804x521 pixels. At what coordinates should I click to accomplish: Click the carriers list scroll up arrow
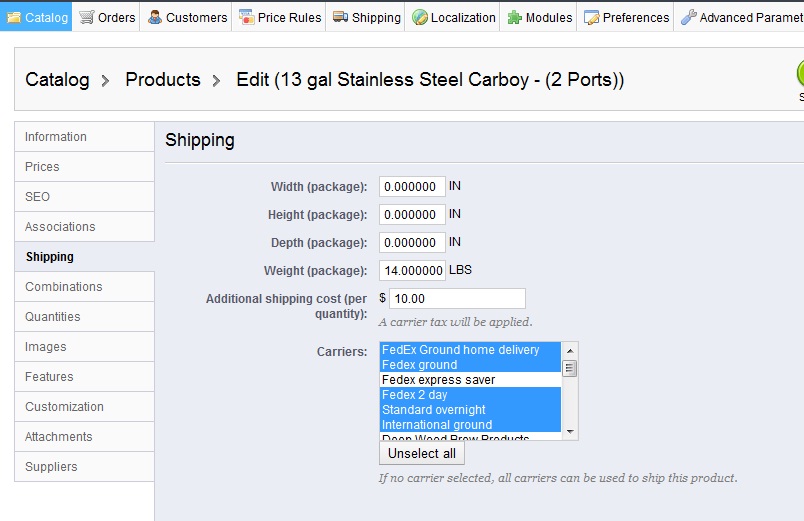click(x=570, y=350)
